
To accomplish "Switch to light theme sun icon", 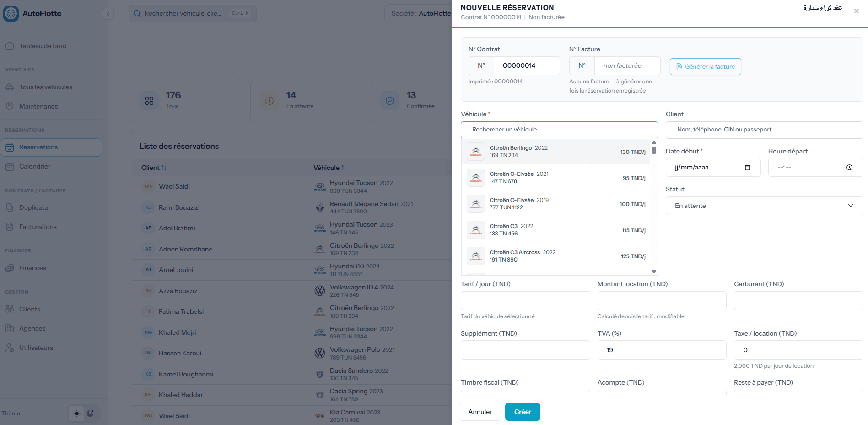I will point(77,414).
